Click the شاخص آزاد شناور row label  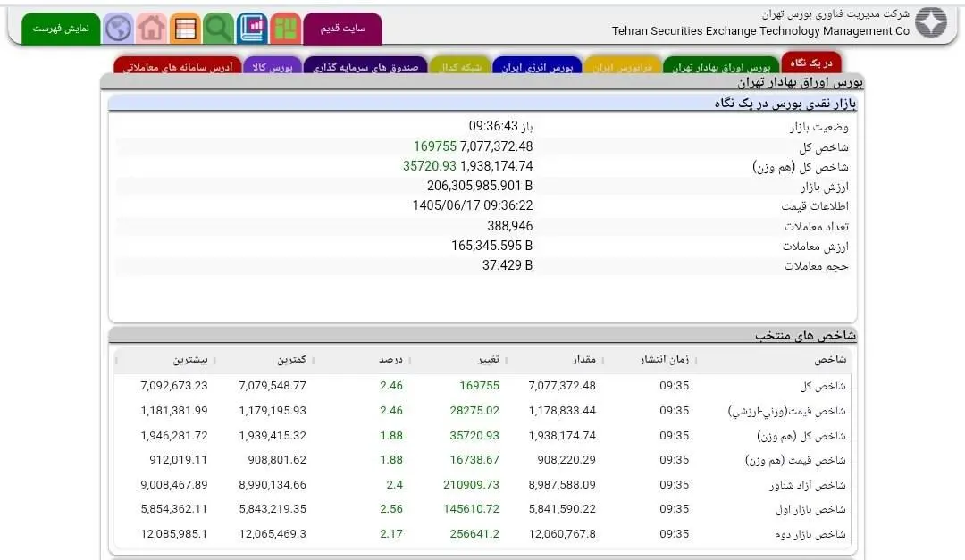click(807, 485)
